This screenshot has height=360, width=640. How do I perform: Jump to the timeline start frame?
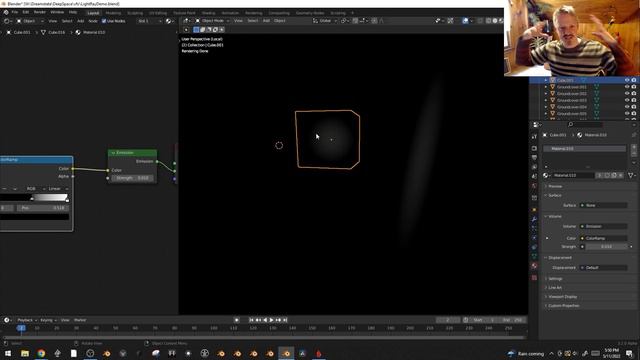[x=251, y=320]
